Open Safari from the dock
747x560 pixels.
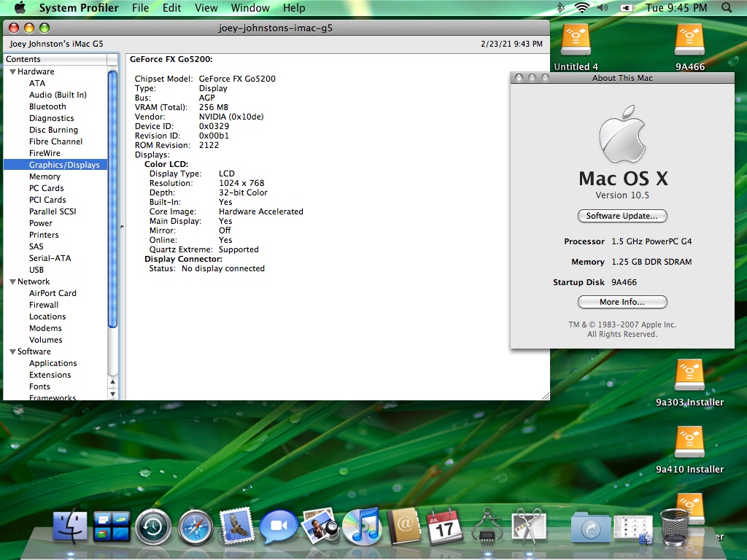point(196,526)
